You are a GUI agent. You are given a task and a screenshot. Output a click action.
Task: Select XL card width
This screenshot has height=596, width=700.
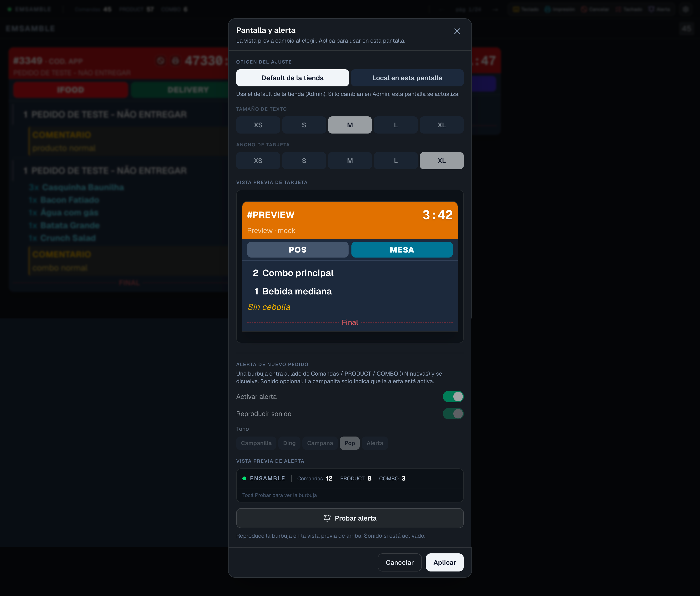[x=442, y=161]
